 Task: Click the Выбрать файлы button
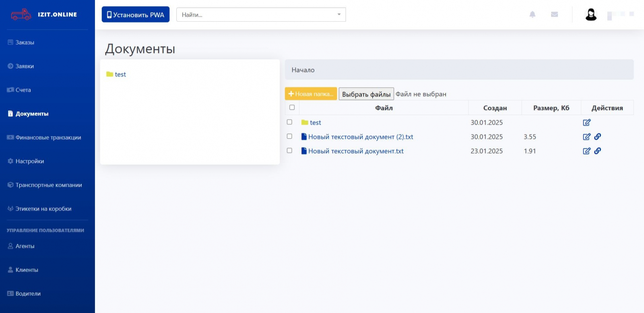(x=366, y=94)
